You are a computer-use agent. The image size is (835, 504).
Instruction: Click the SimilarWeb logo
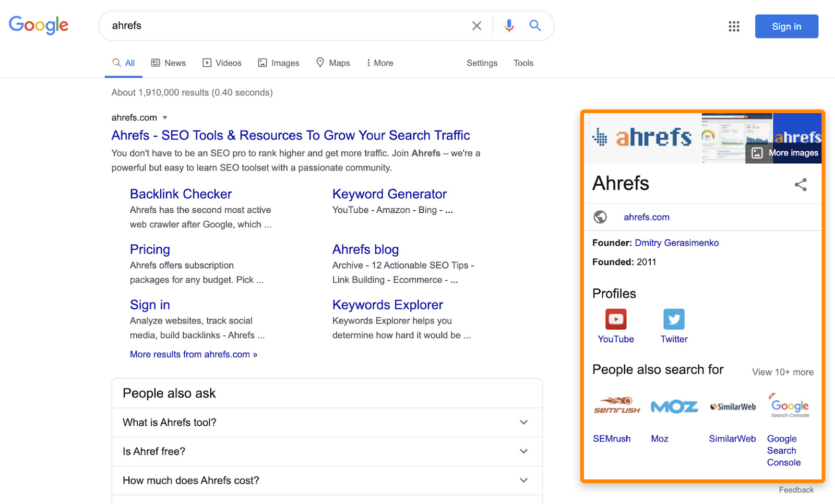pos(733,406)
